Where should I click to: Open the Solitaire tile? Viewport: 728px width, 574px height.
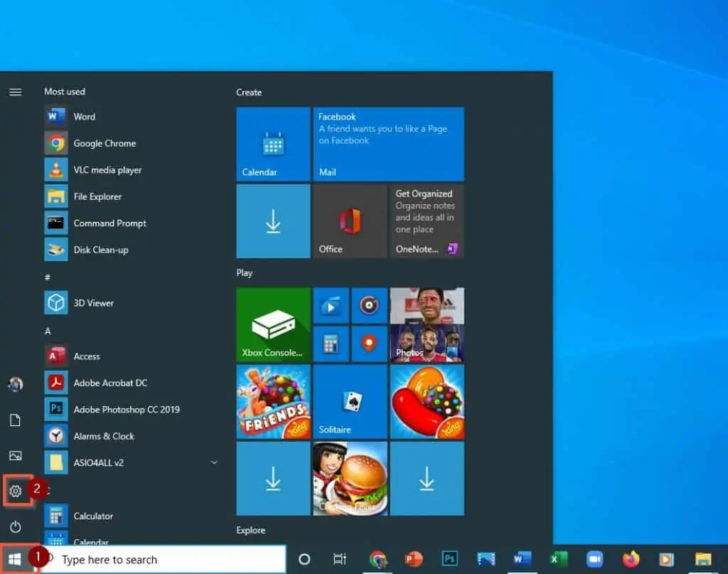point(350,402)
